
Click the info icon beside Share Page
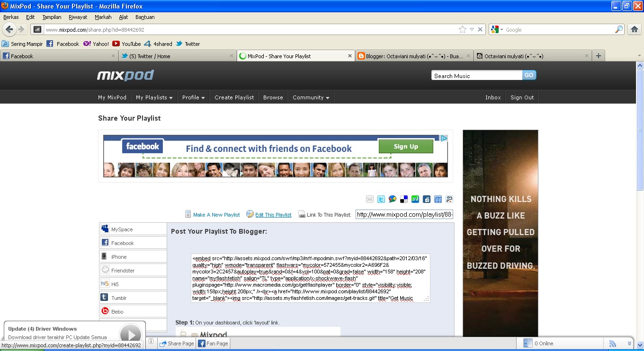(151, 342)
